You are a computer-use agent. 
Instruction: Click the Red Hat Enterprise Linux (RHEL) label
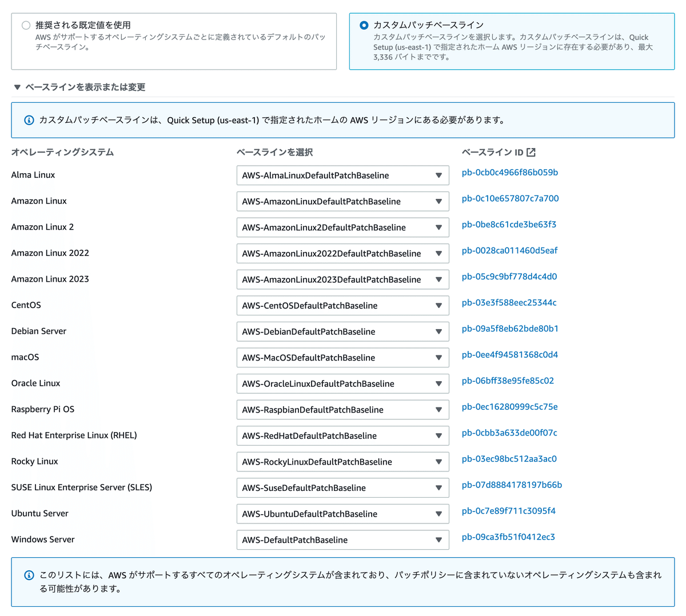74,435
